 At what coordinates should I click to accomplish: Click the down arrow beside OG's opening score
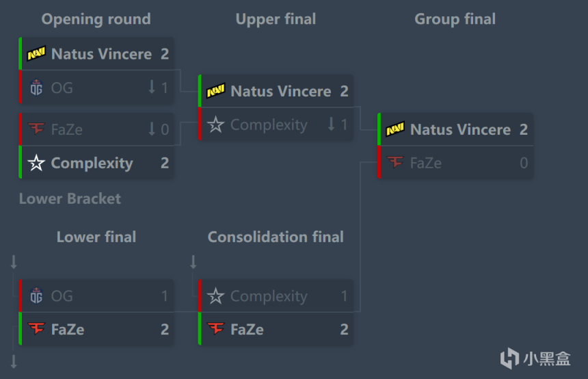(x=152, y=88)
